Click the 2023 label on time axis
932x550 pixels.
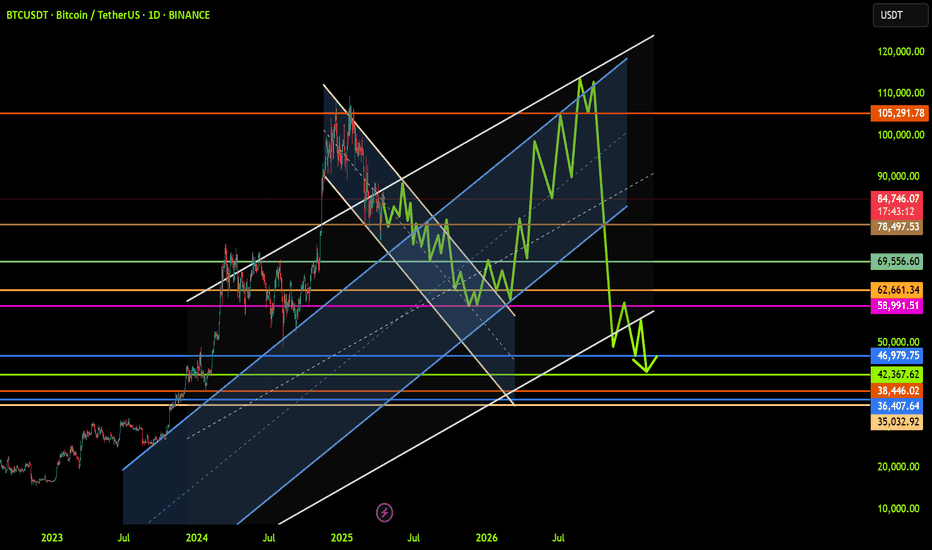click(x=52, y=538)
